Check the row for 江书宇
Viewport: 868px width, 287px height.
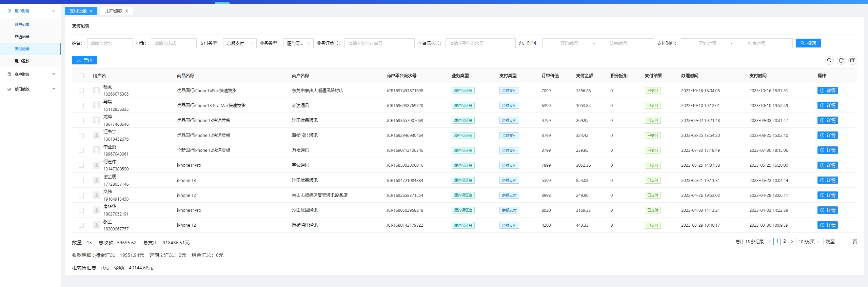pyautogui.click(x=81, y=136)
